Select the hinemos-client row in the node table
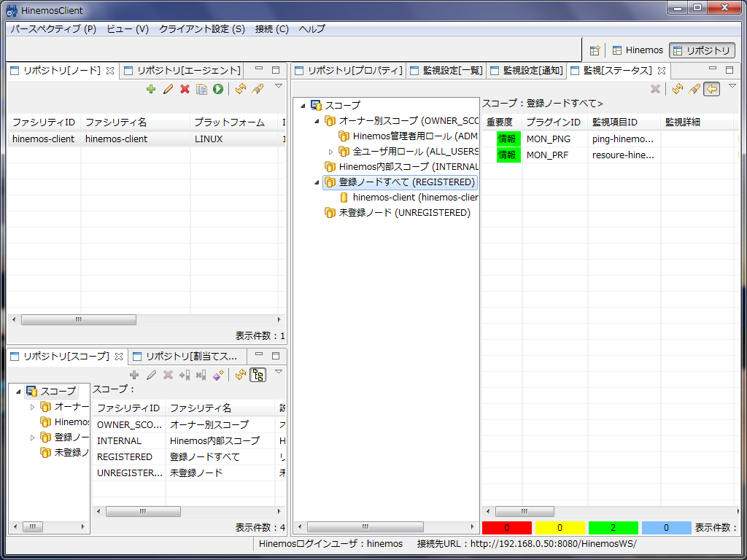The height and width of the screenshot is (560, 747). click(146, 139)
